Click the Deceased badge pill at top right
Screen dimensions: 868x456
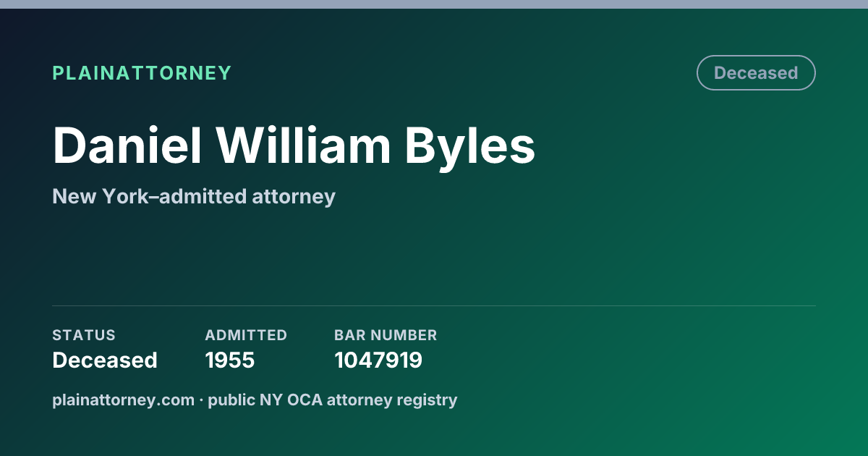[756, 73]
